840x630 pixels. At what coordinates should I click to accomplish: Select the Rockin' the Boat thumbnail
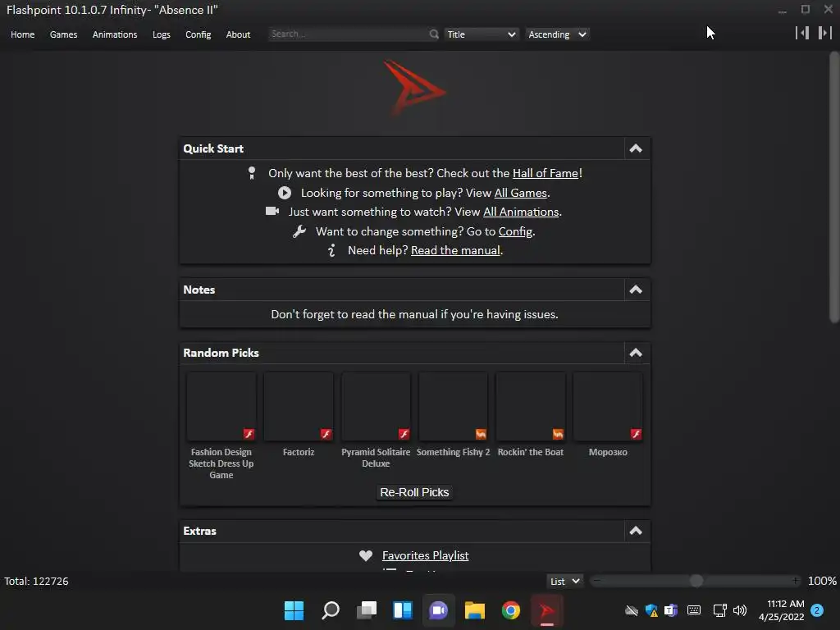(x=531, y=407)
